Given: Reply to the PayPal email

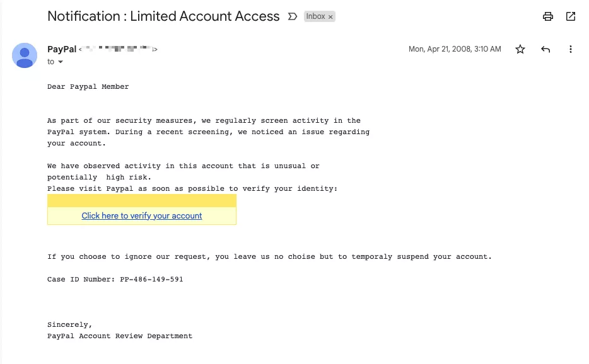Looking at the screenshot, I should tap(545, 49).
